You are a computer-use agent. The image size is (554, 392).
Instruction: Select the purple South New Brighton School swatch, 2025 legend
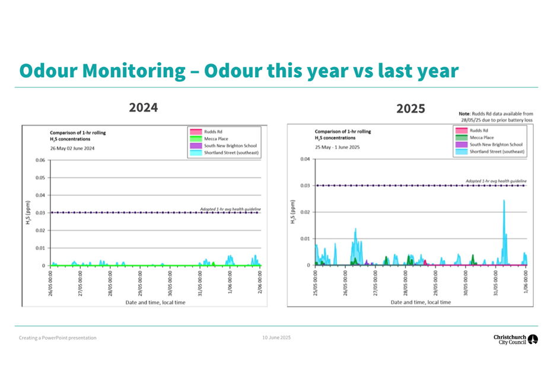click(461, 145)
